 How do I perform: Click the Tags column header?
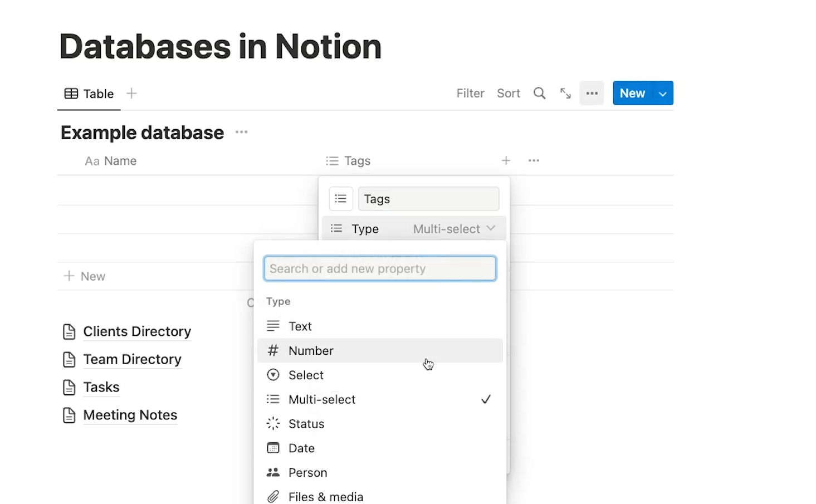tap(348, 161)
